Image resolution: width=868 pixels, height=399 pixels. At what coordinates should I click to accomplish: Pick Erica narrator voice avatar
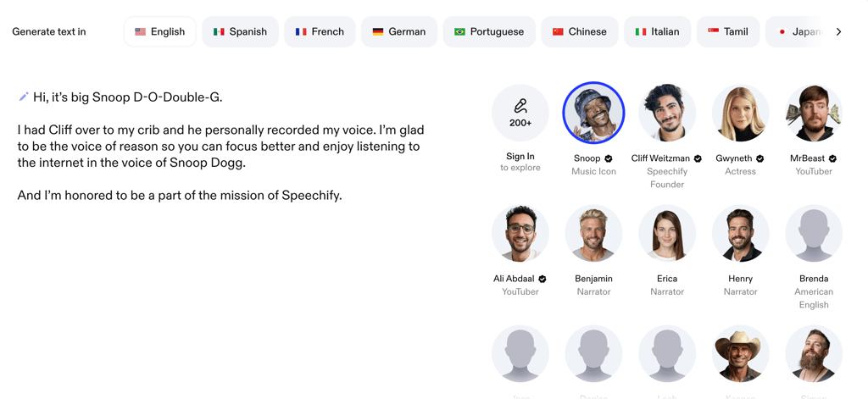(667, 234)
